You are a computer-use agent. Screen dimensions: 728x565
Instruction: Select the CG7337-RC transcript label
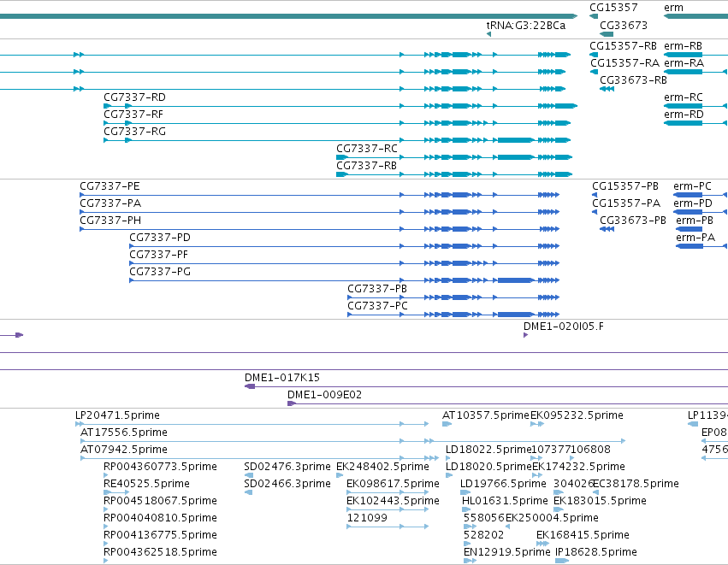[367, 149]
